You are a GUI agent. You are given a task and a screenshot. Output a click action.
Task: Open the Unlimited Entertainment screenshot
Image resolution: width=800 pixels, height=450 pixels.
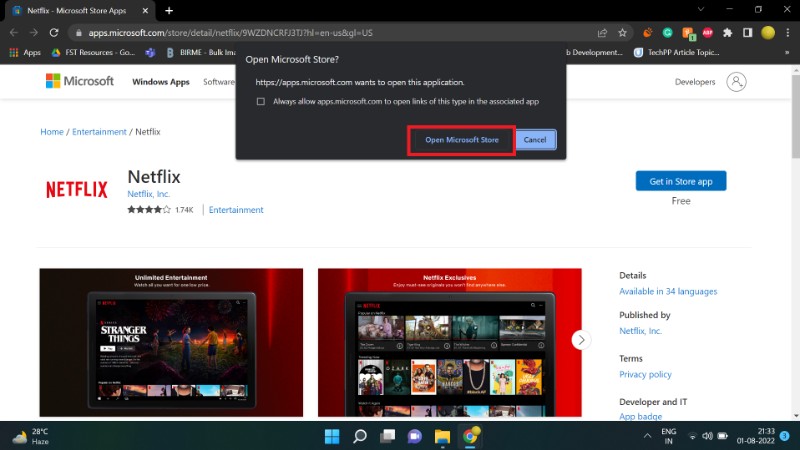pos(171,342)
